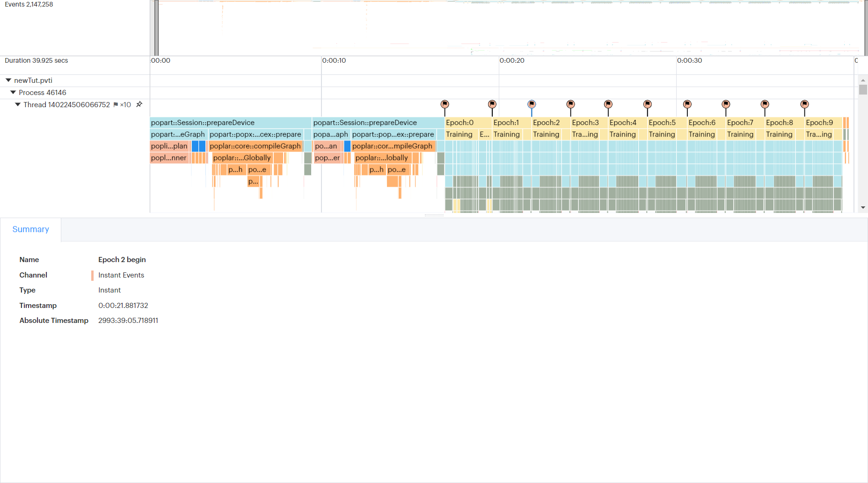Select the Epoch 0 begin flag marker
Screen dimensions: 868x483
point(445,104)
